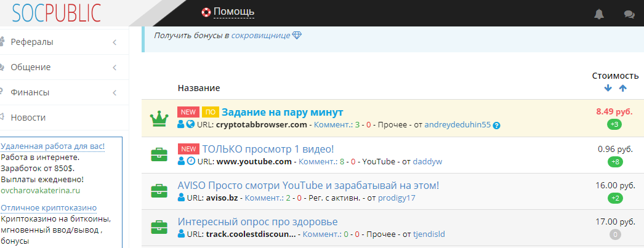Open task ТОЛЬКО просмотр 1 видео!
Screen dimensions: 644x248
click(268, 149)
